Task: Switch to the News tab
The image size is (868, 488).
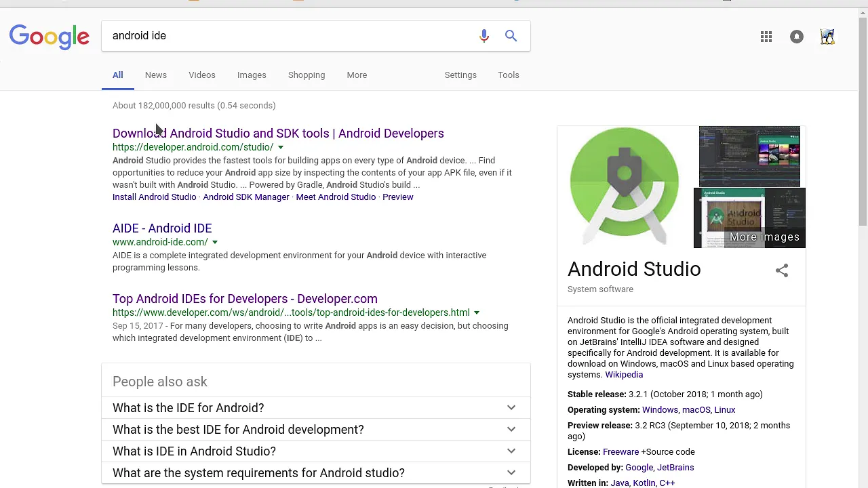Action: point(155,75)
